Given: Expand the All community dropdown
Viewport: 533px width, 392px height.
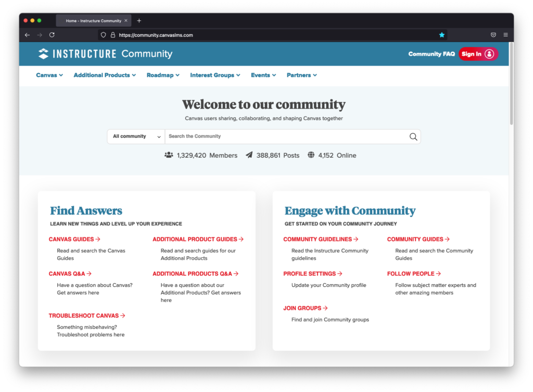Looking at the screenshot, I should tap(136, 136).
